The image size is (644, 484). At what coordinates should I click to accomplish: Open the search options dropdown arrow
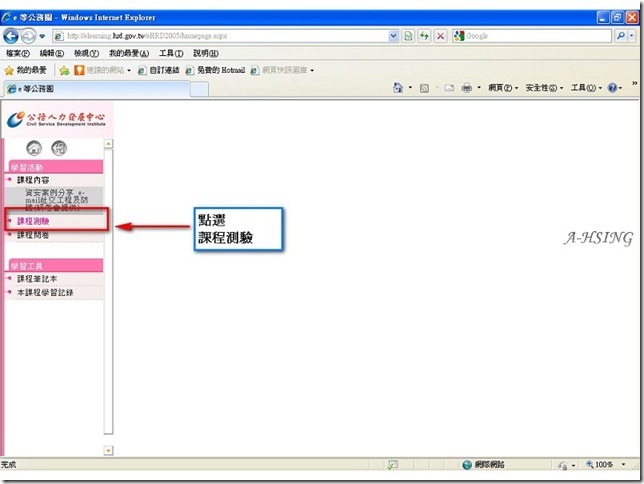point(632,36)
